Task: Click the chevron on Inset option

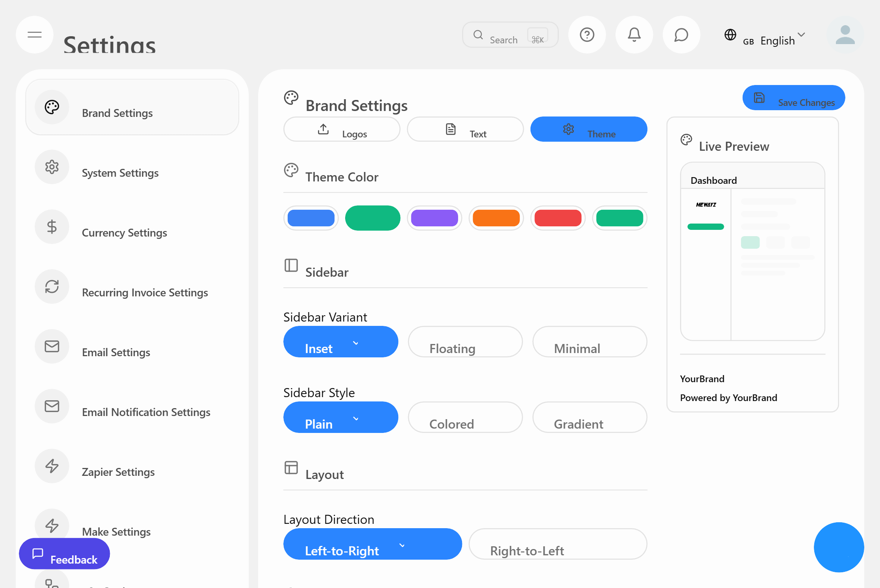Action: pyautogui.click(x=356, y=343)
